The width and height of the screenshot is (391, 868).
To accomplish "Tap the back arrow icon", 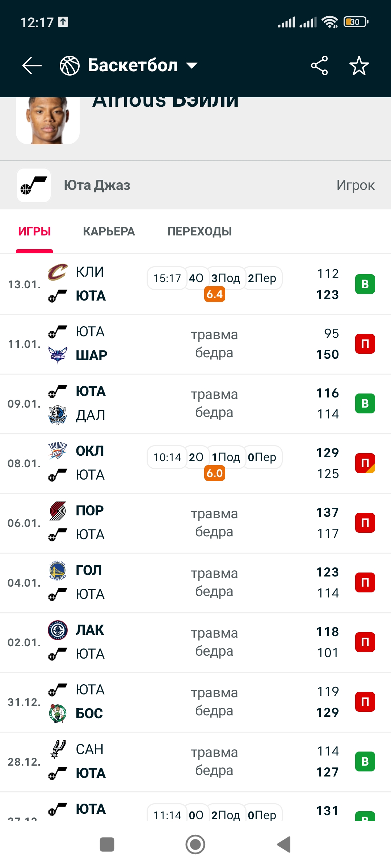I will (32, 65).
